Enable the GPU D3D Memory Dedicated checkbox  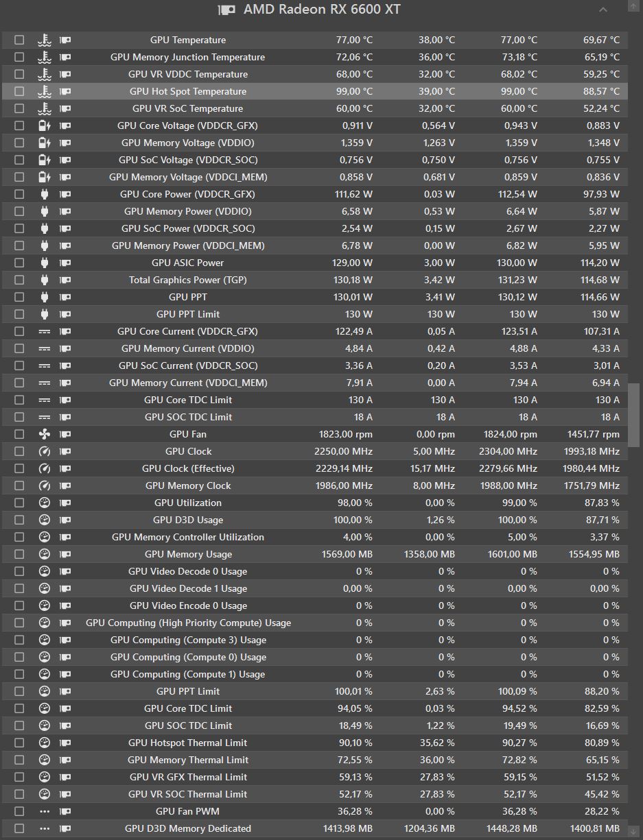[19, 828]
